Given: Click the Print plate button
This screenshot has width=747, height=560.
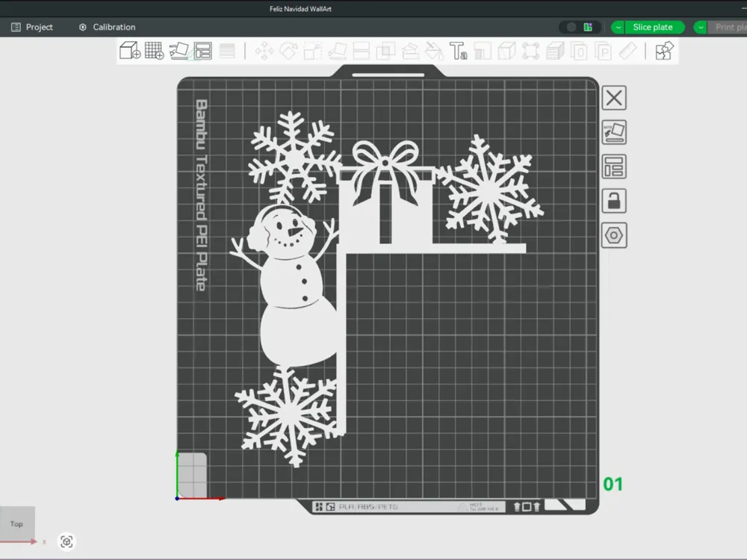Looking at the screenshot, I should pyautogui.click(x=729, y=27).
